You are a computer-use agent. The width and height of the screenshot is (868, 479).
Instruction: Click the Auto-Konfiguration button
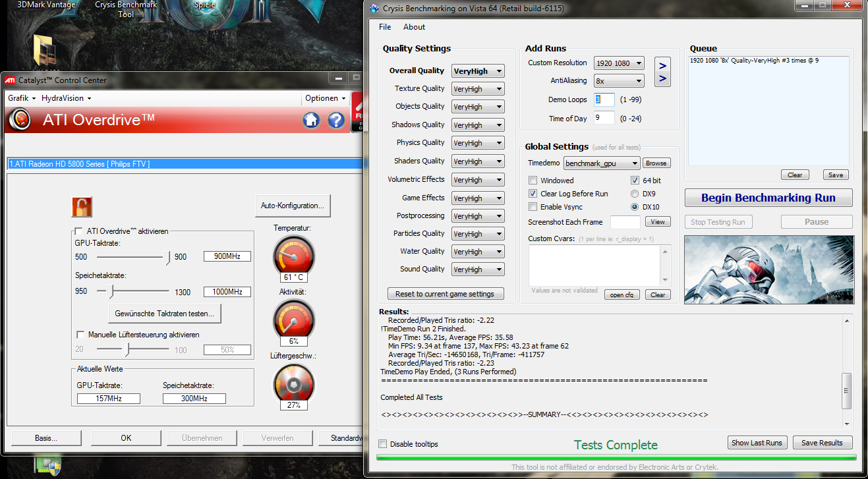[x=293, y=206]
